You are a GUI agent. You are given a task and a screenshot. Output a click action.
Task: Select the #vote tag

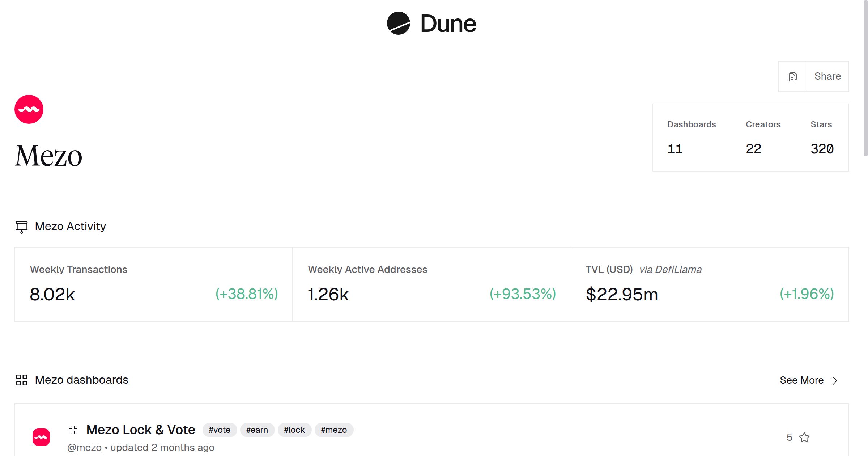pyautogui.click(x=220, y=430)
